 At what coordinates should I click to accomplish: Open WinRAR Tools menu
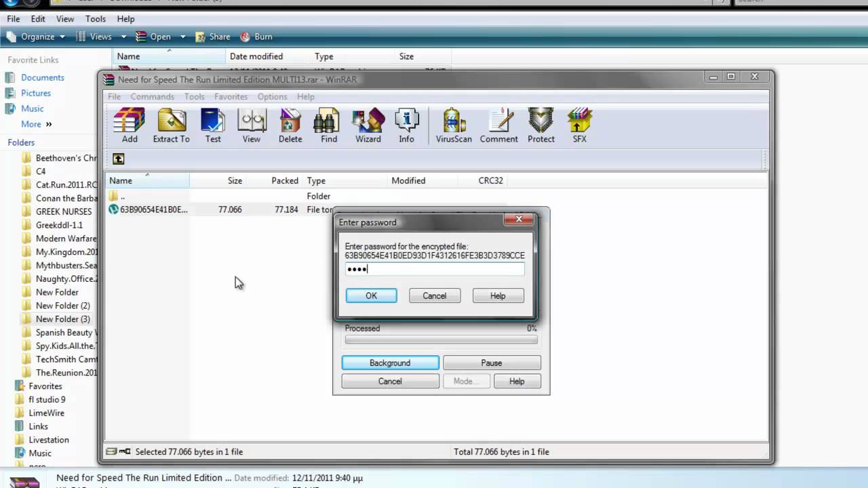tap(194, 97)
